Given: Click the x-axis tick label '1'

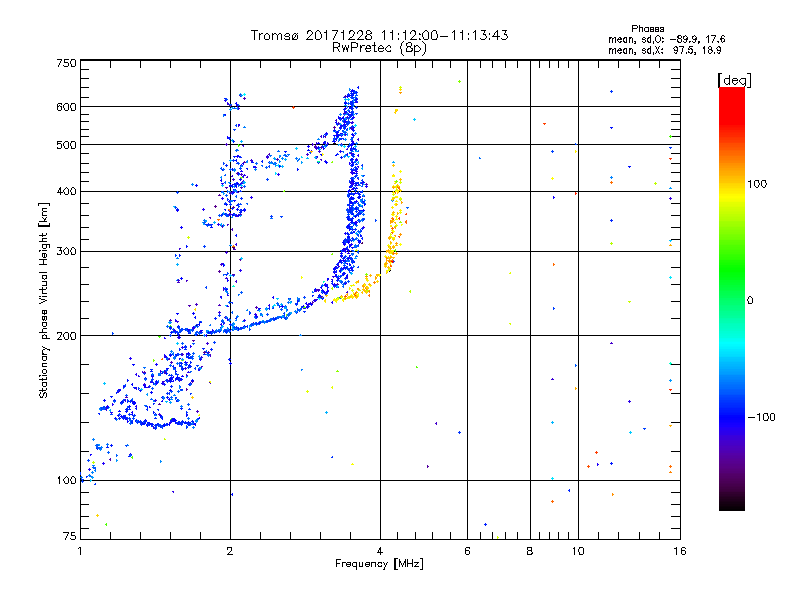Looking at the screenshot, I should (x=80, y=551).
